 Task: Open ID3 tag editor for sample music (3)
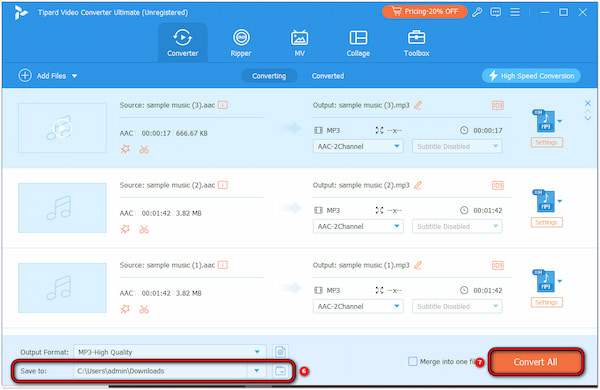(497, 105)
